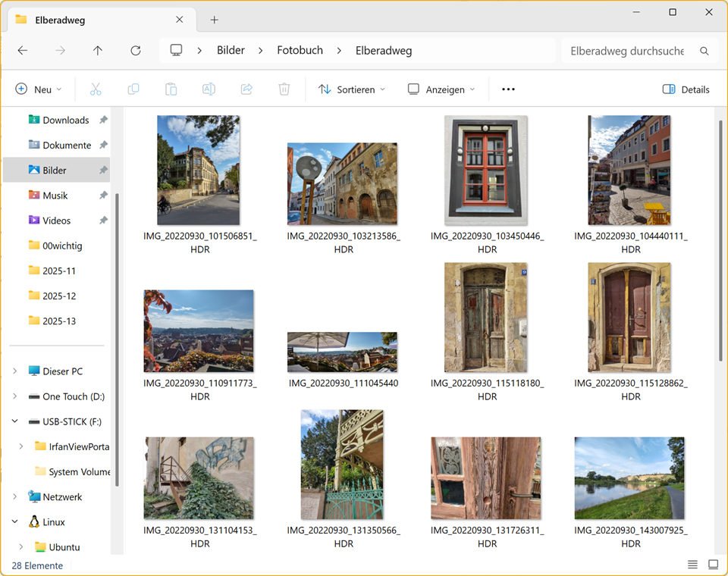Image resolution: width=728 pixels, height=576 pixels.
Task: Go up one folder level
Action: pos(98,51)
